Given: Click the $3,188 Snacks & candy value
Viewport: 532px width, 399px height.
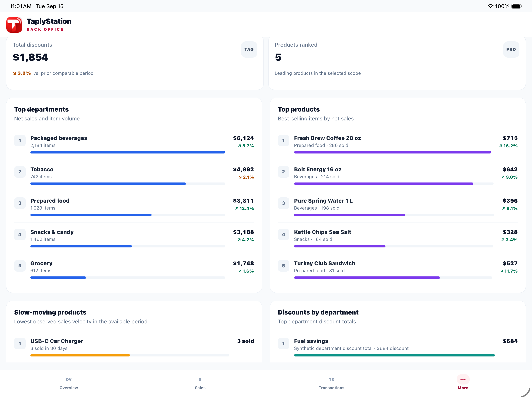Looking at the screenshot, I should click(x=243, y=232).
